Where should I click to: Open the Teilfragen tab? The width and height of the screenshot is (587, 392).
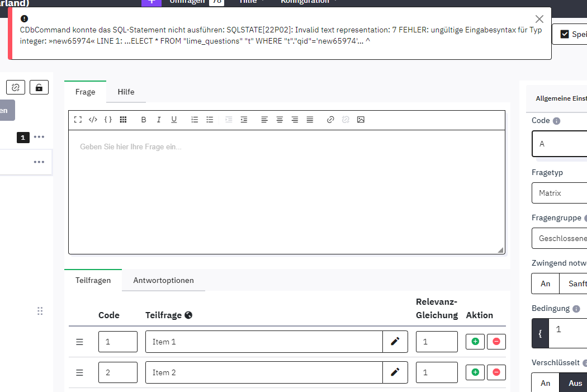pos(93,280)
